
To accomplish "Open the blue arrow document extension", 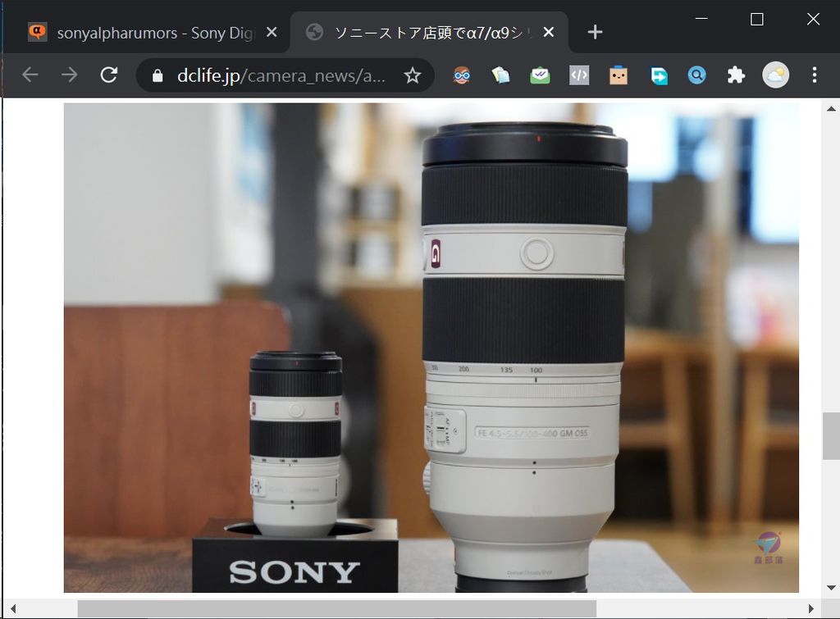I will point(659,75).
